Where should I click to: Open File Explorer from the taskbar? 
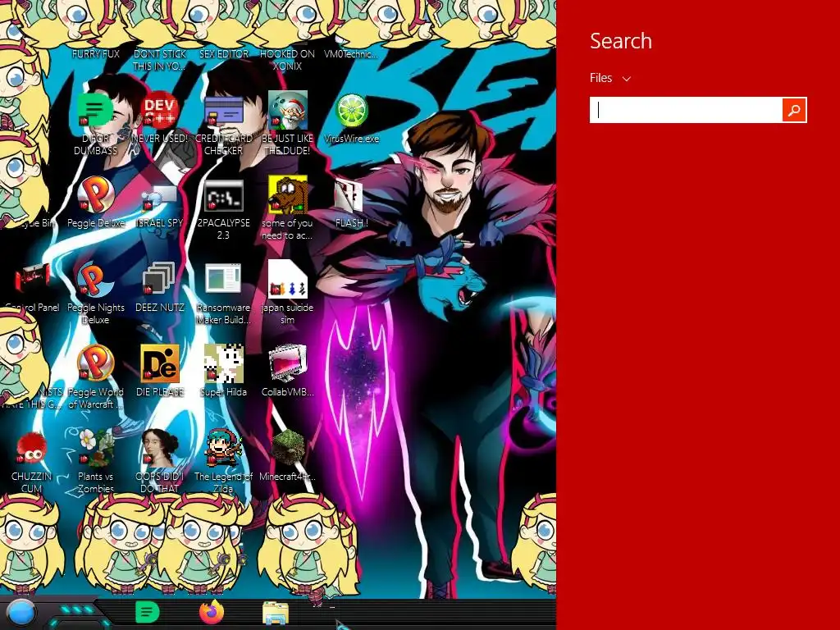click(276, 614)
